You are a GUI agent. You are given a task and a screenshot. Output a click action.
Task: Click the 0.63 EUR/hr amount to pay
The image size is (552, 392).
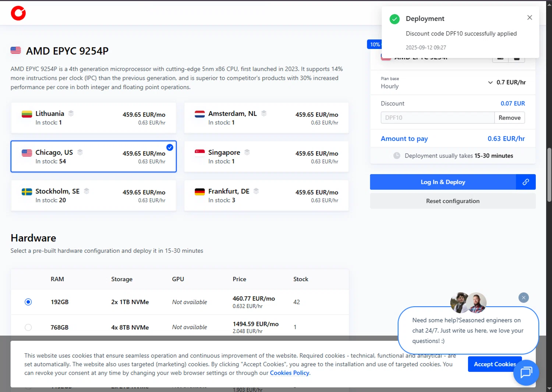click(x=506, y=138)
